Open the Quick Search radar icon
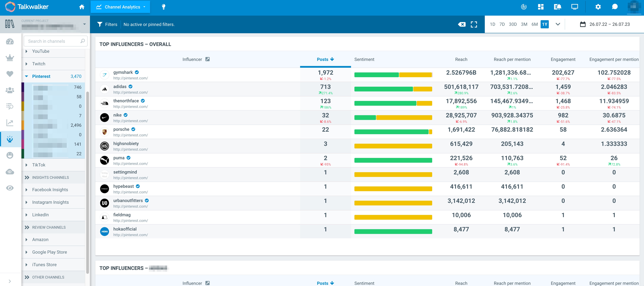This screenshot has height=286, width=644. [x=523, y=7]
